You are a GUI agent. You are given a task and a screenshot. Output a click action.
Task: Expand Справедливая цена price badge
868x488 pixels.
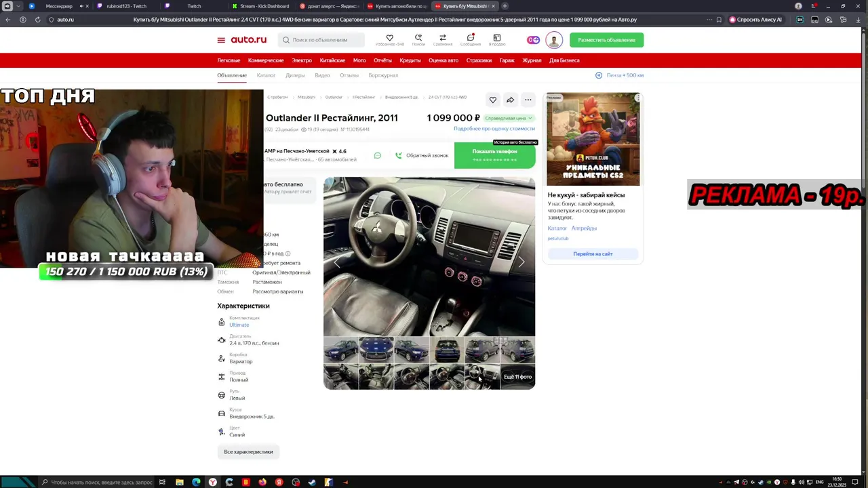click(x=509, y=118)
